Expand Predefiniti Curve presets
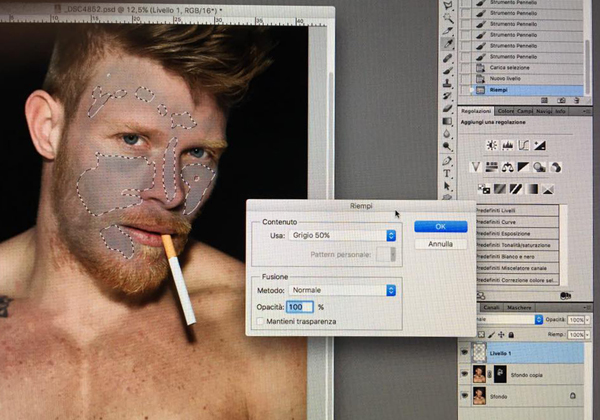 click(x=517, y=222)
